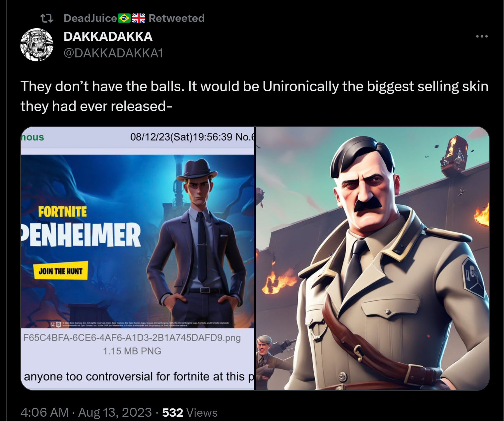This screenshot has width=504, height=421.
Task: Click the FORTNITE logo in the left image
Action: pos(62,212)
